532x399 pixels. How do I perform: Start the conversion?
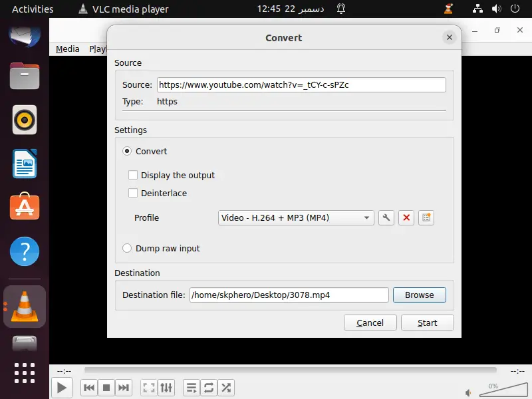pyautogui.click(x=427, y=323)
